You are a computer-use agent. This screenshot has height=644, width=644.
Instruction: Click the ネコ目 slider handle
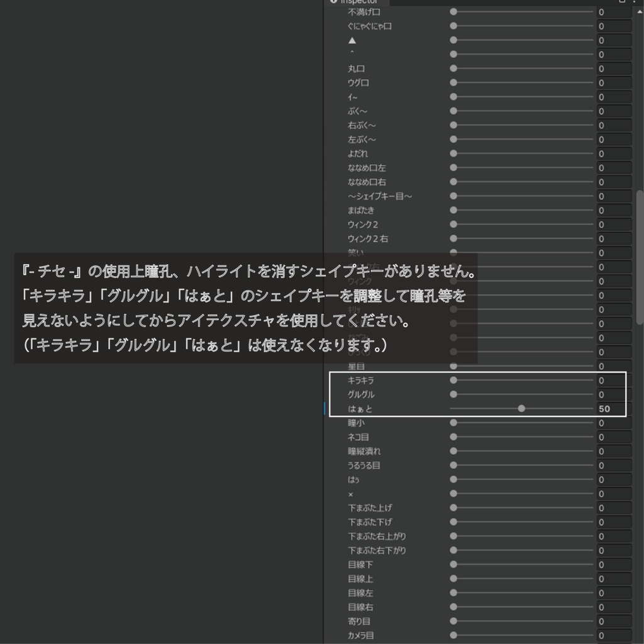point(453,437)
